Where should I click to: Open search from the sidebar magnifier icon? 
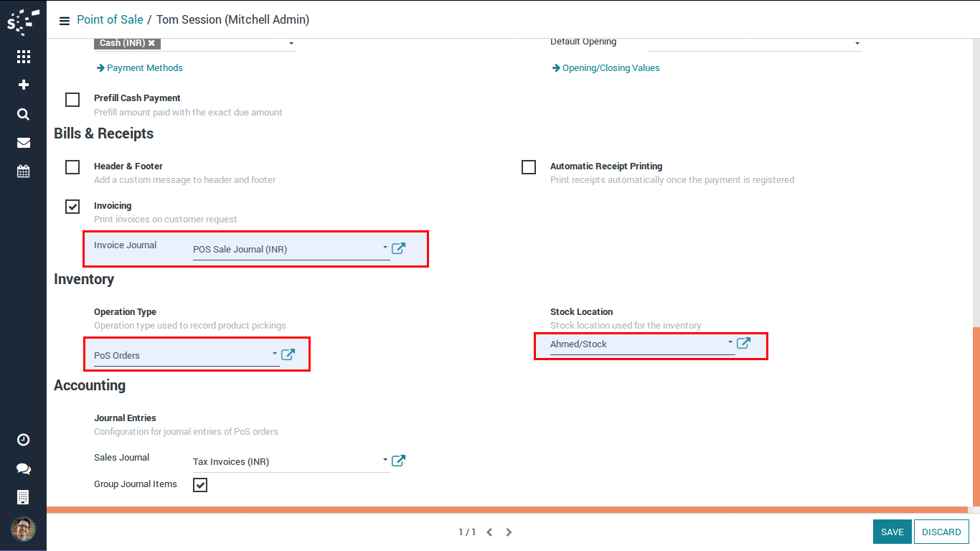23,114
